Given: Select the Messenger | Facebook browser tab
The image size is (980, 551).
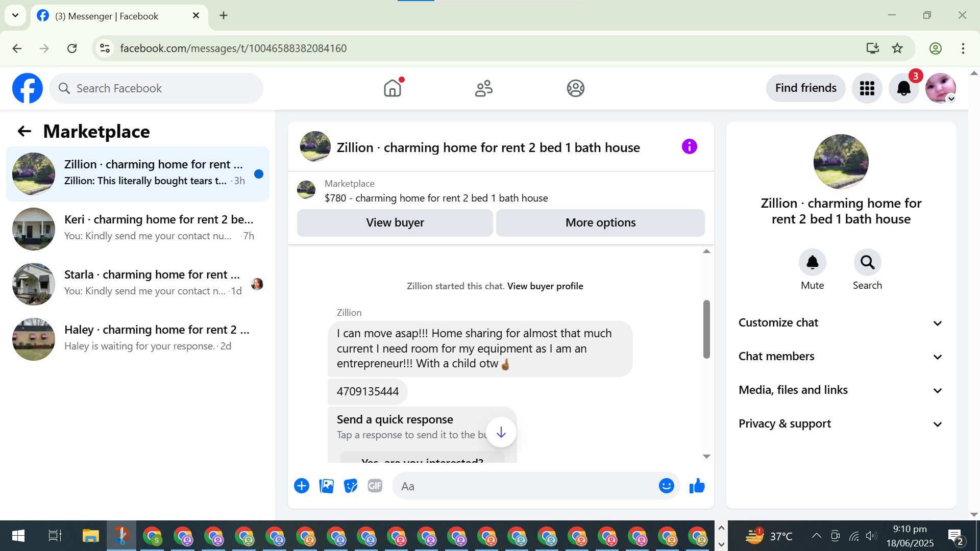Looking at the screenshot, I should click(x=119, y=16).
